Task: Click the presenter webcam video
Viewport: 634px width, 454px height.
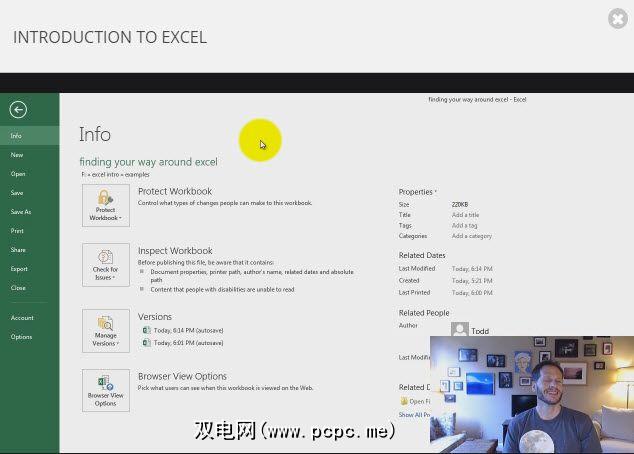Action: (532, 395)
